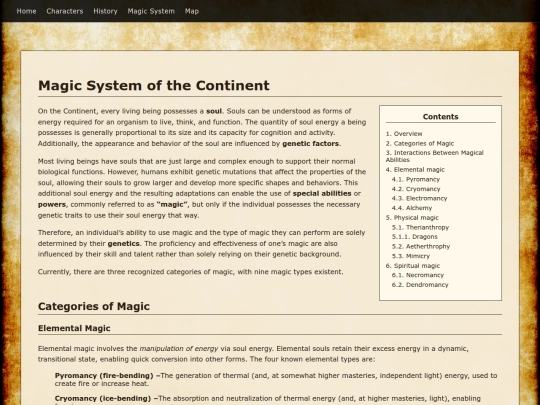Click bold 'genetic factors' text

[311, 144]
